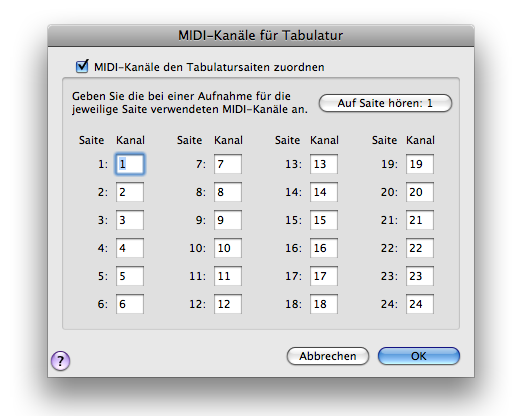The image size is (523, 416).
Task: Confirm the dialog with the OK button
Action: [x=419, y=356]
